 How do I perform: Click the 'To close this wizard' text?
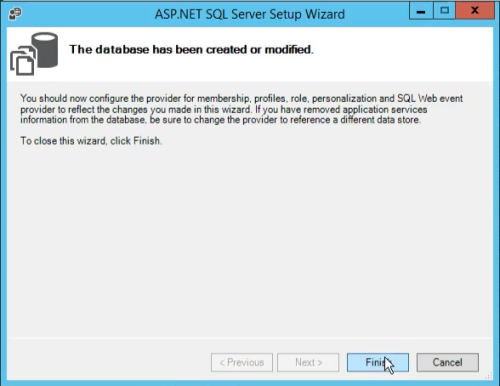point(91,141)
